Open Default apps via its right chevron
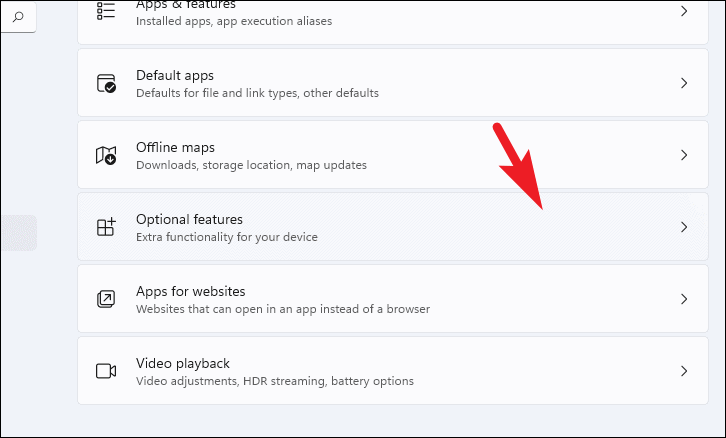 tap(684, 83)
